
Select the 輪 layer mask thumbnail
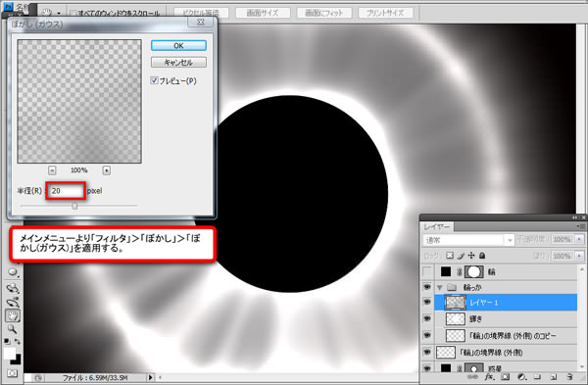tap(474, 271)
